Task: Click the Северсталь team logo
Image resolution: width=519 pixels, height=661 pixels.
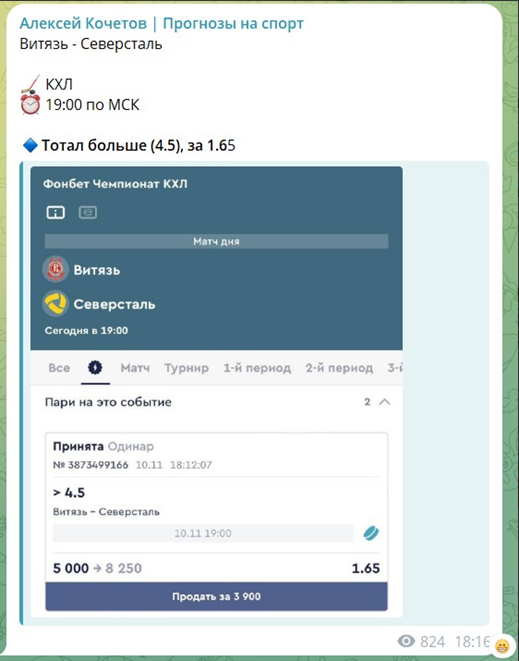Action: pyautogui.click(x=56, y=304)
